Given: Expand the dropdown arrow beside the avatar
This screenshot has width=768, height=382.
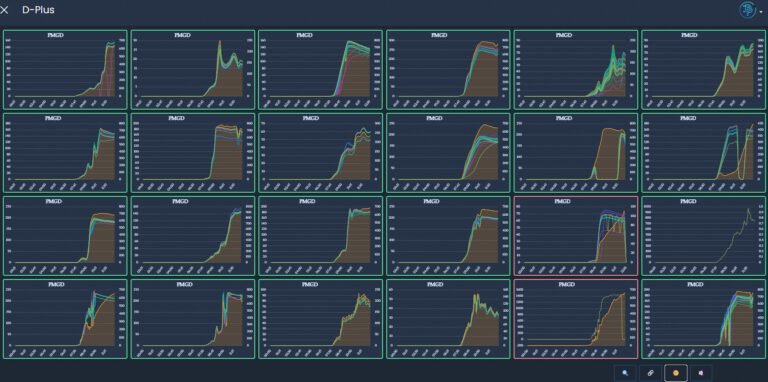Looking at the screenshot, I should (761, 12).
